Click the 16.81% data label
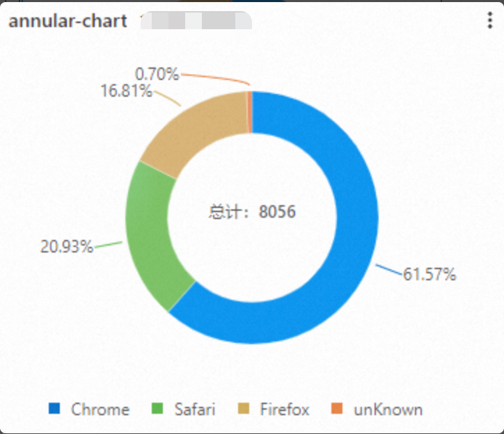Viewport: 504px width, 434px height. click(126, 90)
